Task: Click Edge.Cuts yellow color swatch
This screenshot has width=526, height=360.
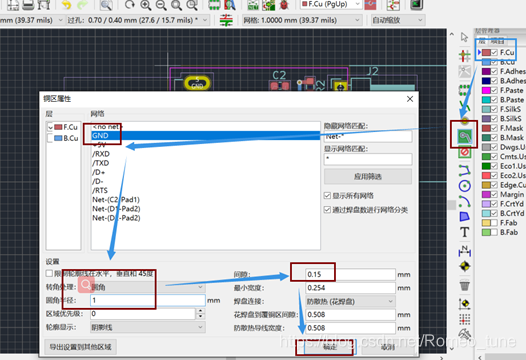Action: point(486,185)
